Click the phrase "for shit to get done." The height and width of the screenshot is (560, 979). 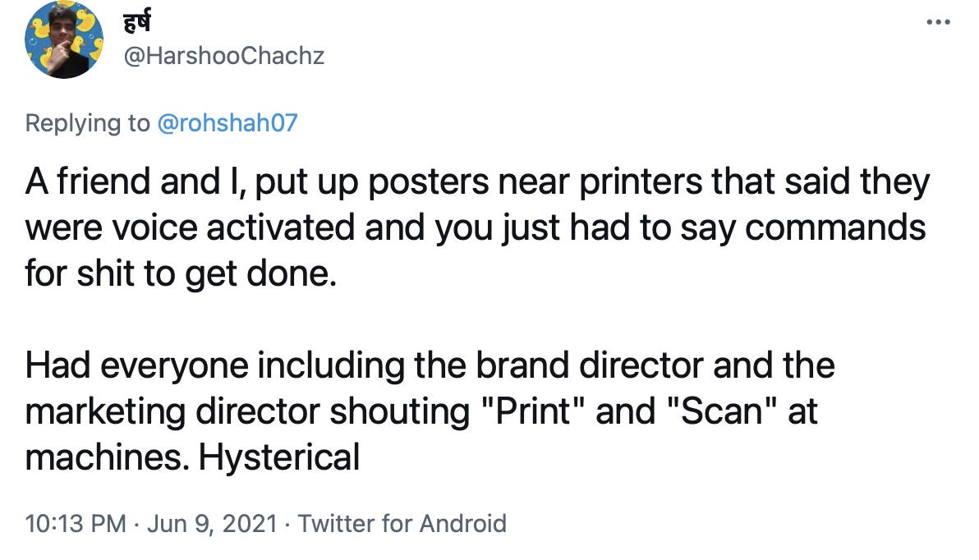[181, 274]
